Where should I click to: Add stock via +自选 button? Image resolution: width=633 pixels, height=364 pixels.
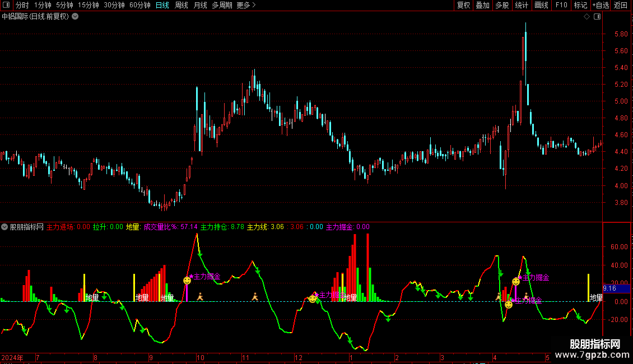(601, 5)
